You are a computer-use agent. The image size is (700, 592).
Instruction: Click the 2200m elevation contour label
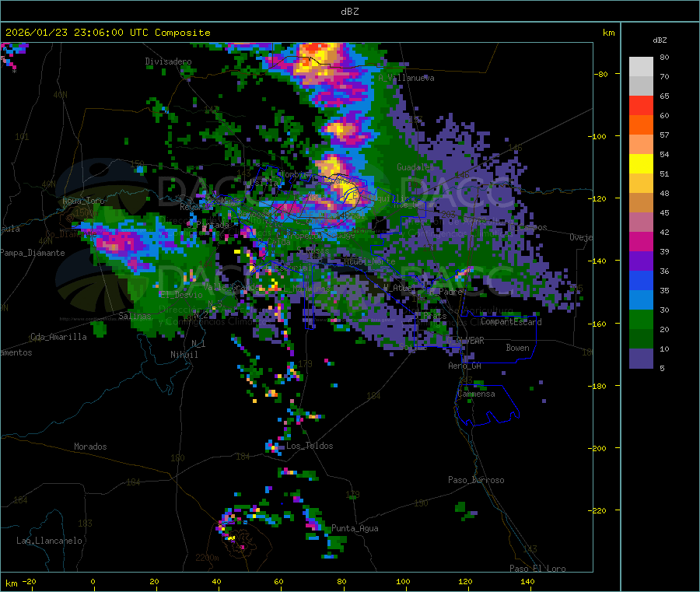[207, 558]
